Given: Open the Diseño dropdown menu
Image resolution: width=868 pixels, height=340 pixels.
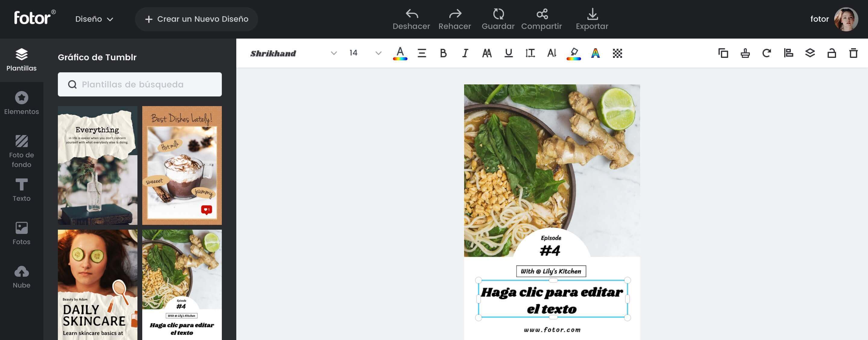Looking at the screenshot, I should point(94,19).
